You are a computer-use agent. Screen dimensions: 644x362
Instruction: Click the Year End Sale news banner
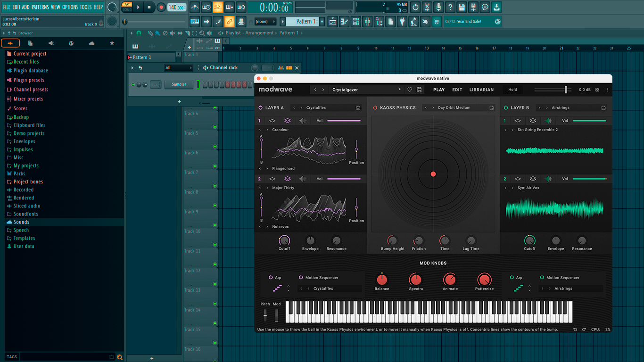(473, 22)
